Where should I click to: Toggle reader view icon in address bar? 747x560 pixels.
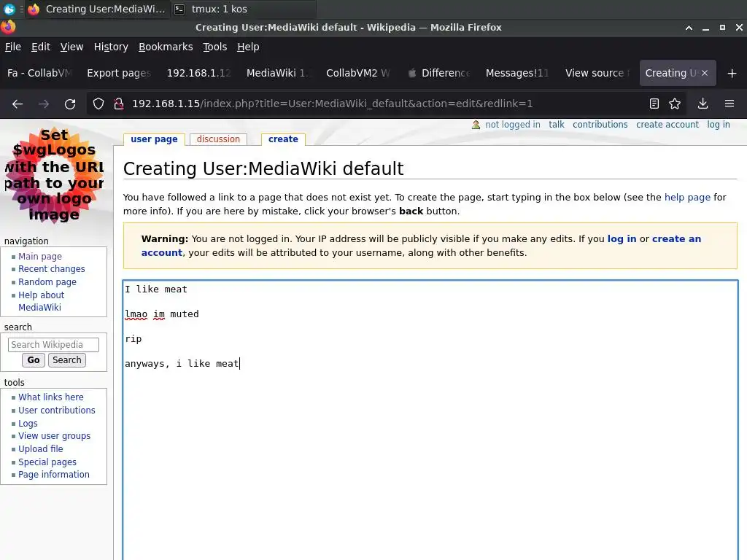click(654, 104)
